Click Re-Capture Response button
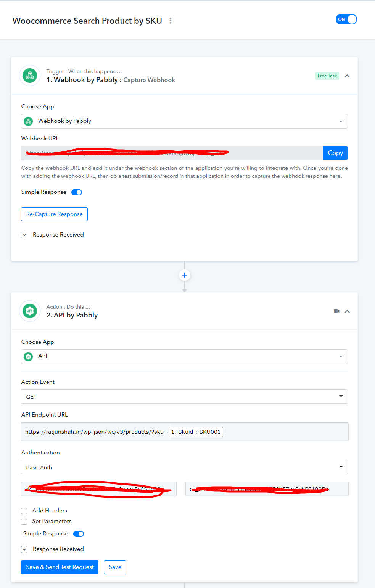The image size is (375, 588). click(55, 214)
